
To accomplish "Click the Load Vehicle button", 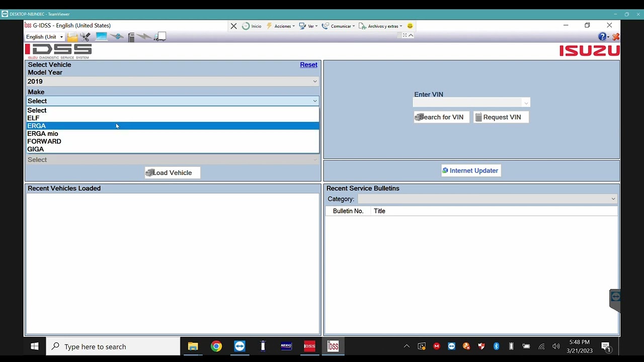I will 172,173.
